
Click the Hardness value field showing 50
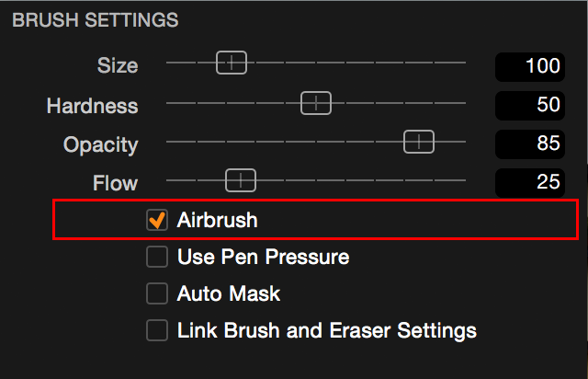(x=530, y=105)
